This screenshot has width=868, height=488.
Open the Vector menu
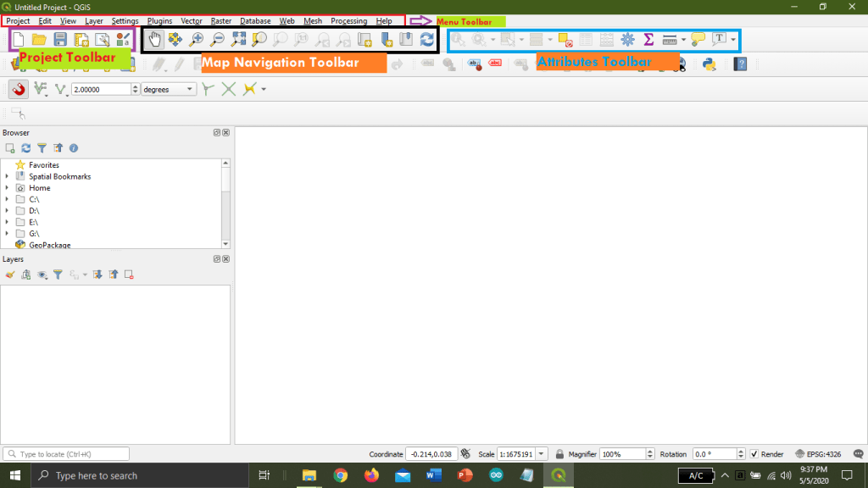click(x=192, y=21)
